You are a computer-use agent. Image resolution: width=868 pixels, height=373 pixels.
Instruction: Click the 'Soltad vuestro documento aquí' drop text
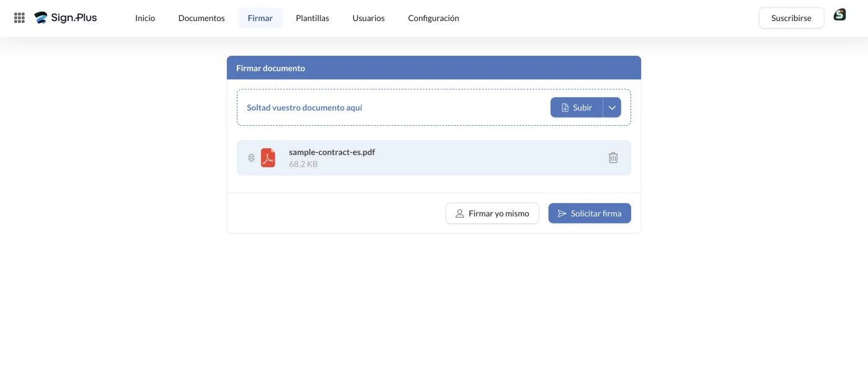[304, 107]
